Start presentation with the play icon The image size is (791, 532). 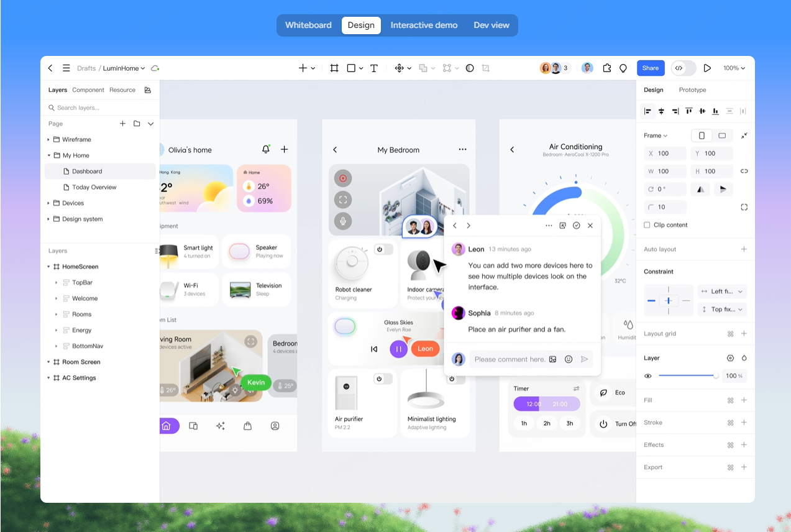coord(707,68)
